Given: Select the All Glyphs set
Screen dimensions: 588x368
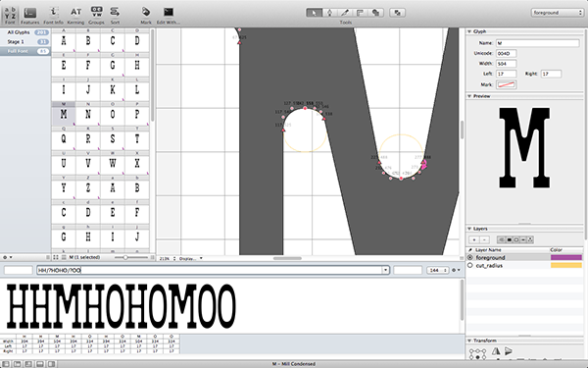Looking at the screenshot, I should click(25, 32).
